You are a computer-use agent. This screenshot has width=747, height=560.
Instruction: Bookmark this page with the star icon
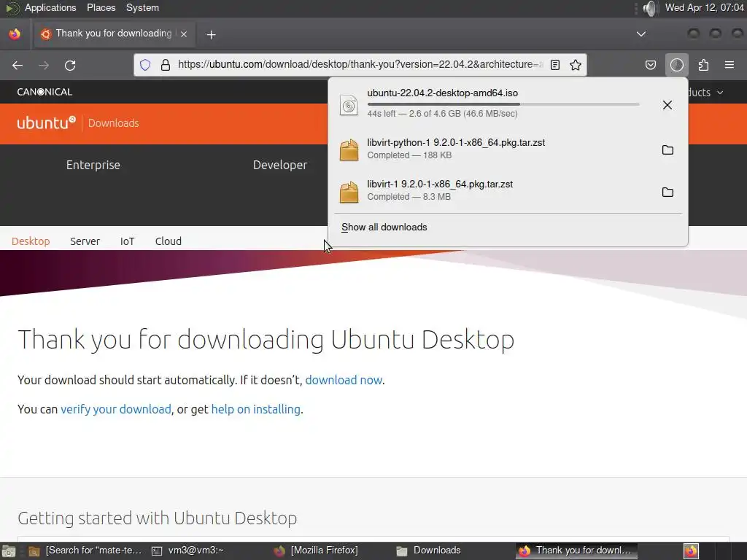(576, 65)
